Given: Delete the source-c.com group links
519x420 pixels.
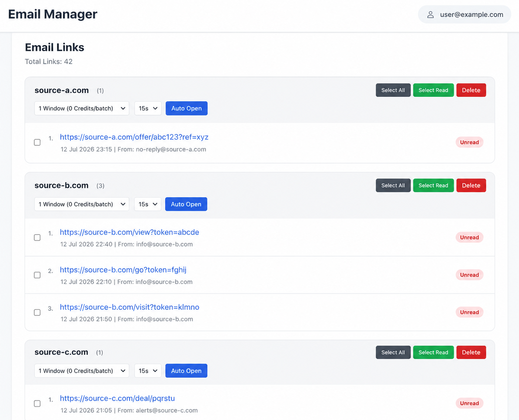Looking at the screenshot, I should (x=471, y=352).
